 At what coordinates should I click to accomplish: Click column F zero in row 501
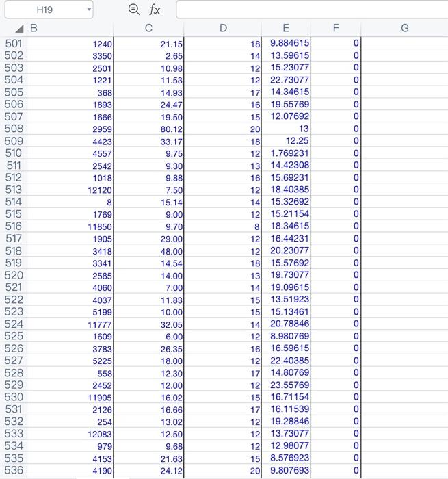point(336,43)
